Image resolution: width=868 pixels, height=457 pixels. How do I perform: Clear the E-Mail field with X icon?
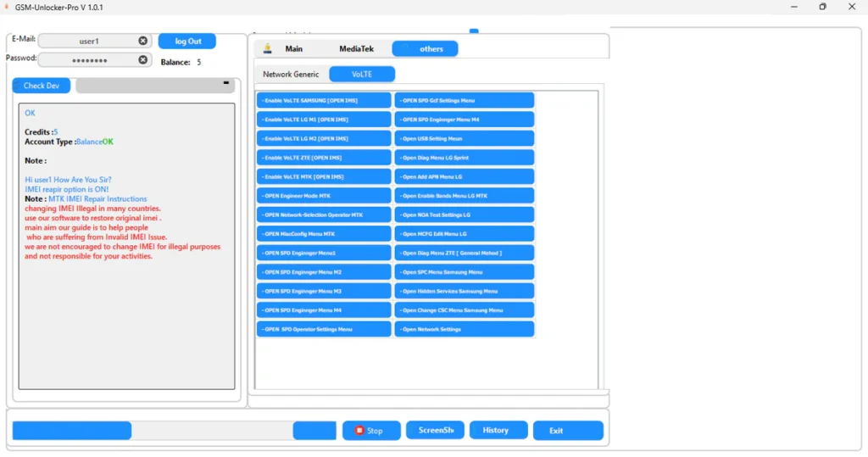tap(142, 41)
